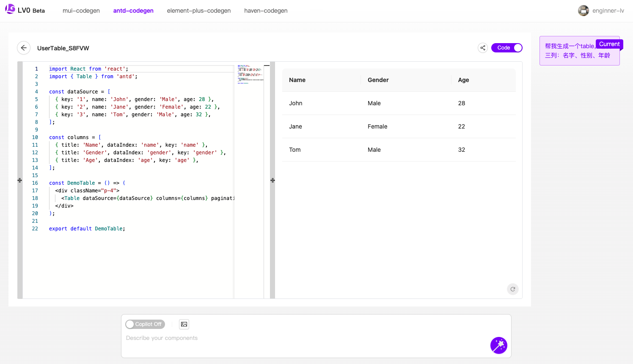633x364 pixels.
Task: Click the refresh preview icon
Action: (x=512, y=289)
